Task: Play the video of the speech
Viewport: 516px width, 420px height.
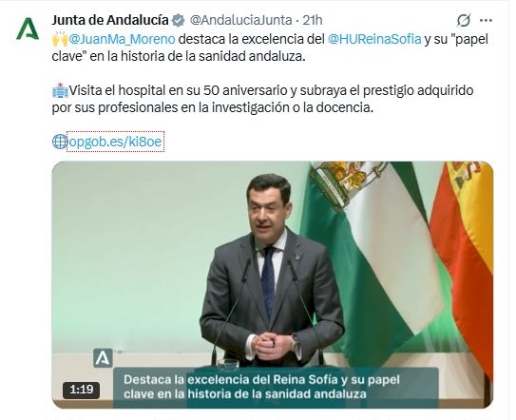Action: point(273,285)
